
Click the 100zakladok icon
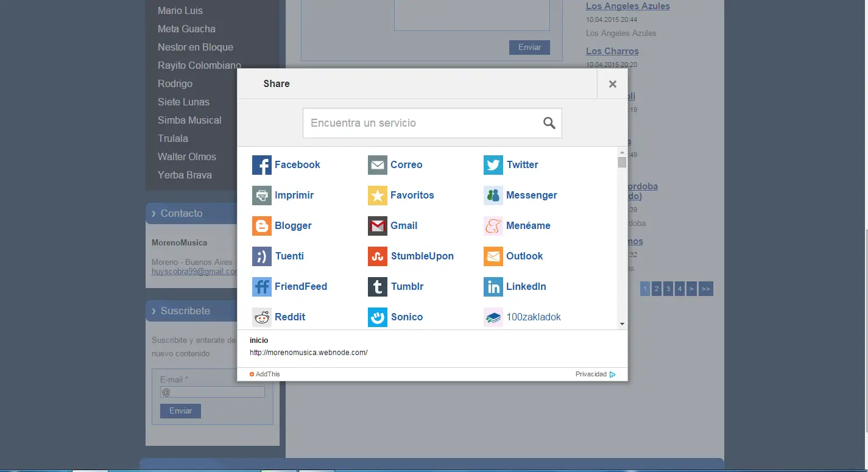click(493, 317)
